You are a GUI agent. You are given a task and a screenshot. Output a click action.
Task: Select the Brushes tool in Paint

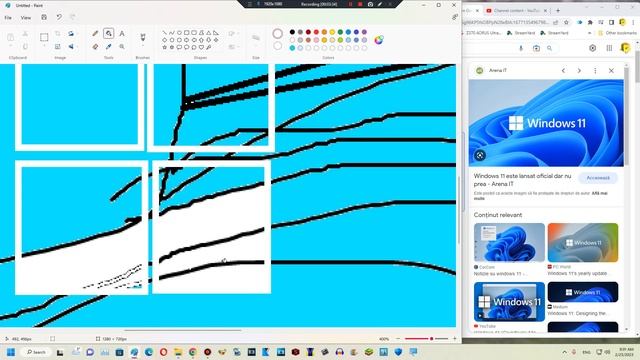[143, 37]
